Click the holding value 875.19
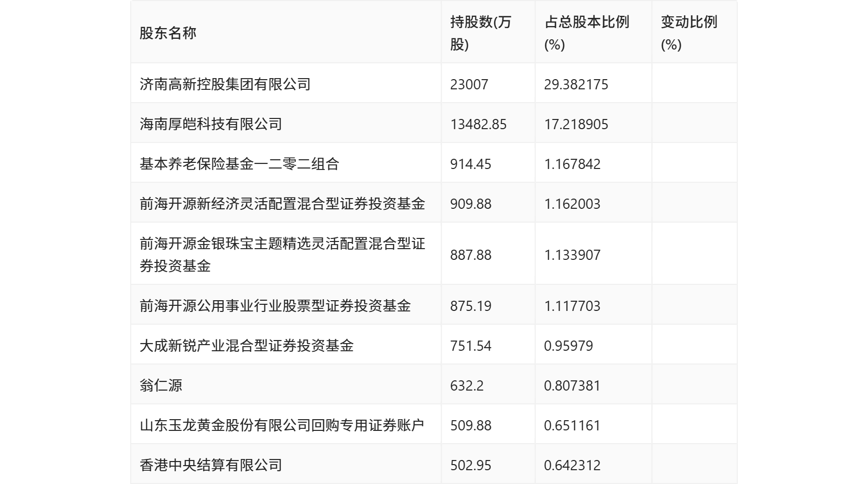Image resolution: width=868 pixels, height=484 pixels. coord(471,306)
